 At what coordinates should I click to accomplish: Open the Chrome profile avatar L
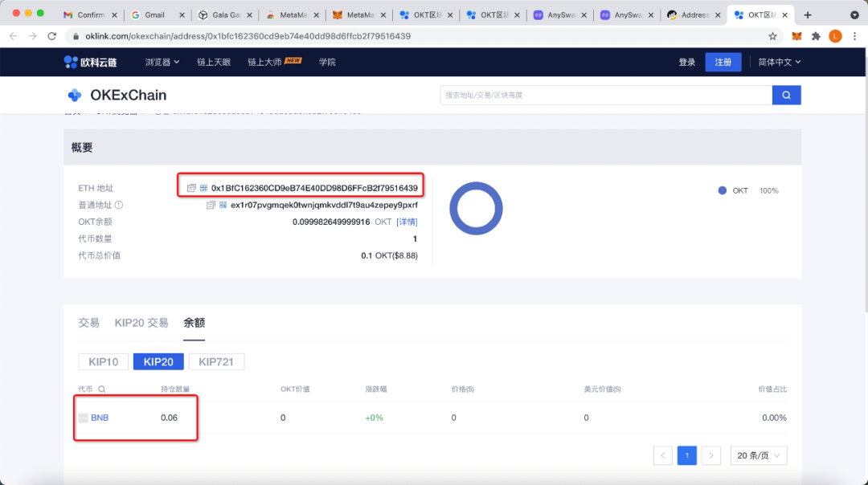[x=835, y=36]
